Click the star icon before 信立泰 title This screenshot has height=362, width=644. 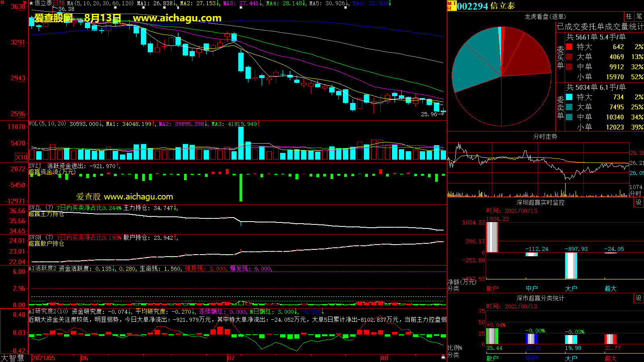tap(31, 3)
